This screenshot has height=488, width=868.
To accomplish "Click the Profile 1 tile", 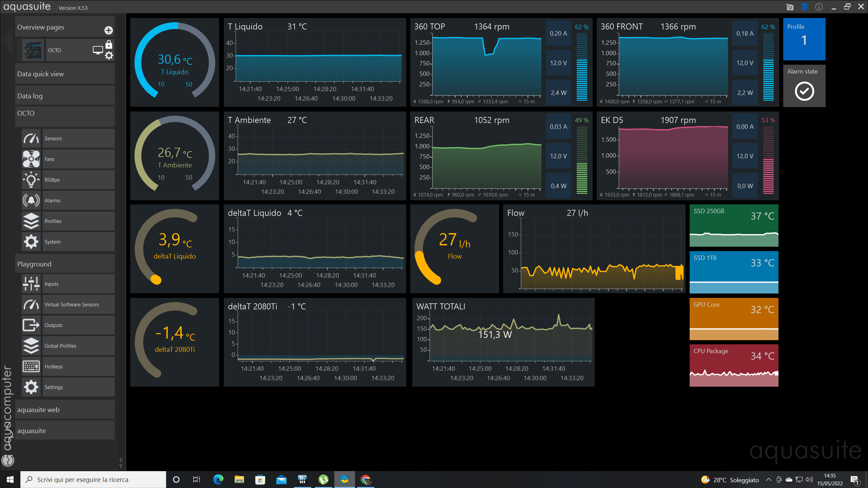I will pos(804,39).
